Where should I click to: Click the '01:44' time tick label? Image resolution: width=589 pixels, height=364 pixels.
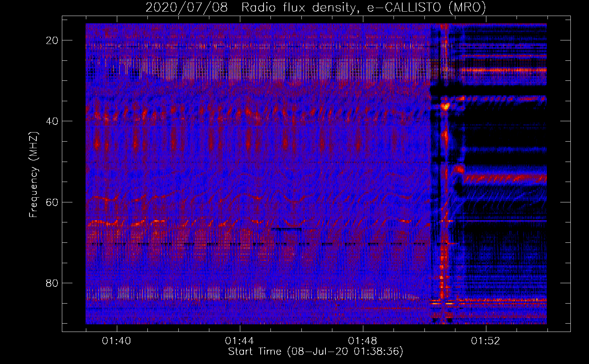tap(240, 341)
